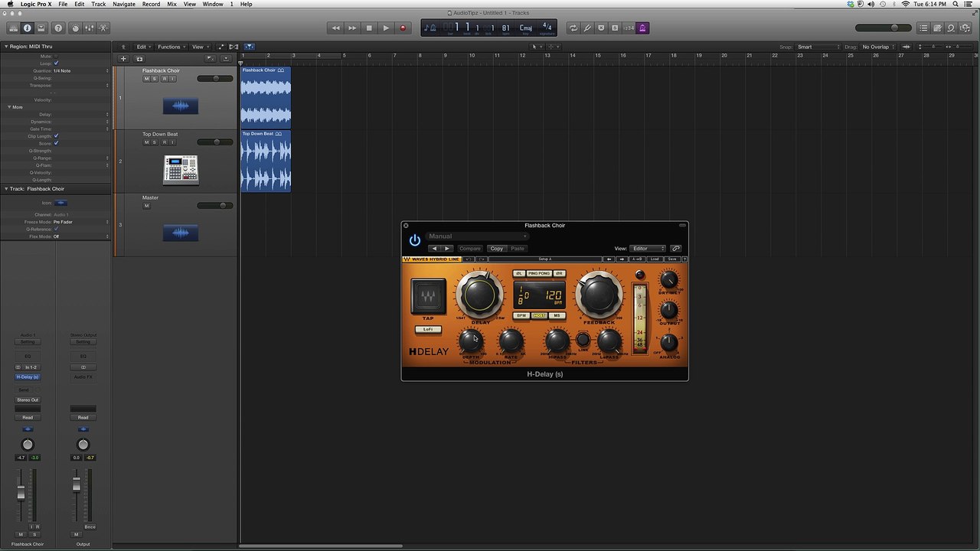Screen dimensions: 980x551
Task: Click the Waves logo TAP pad
Action: click(428, 296)
